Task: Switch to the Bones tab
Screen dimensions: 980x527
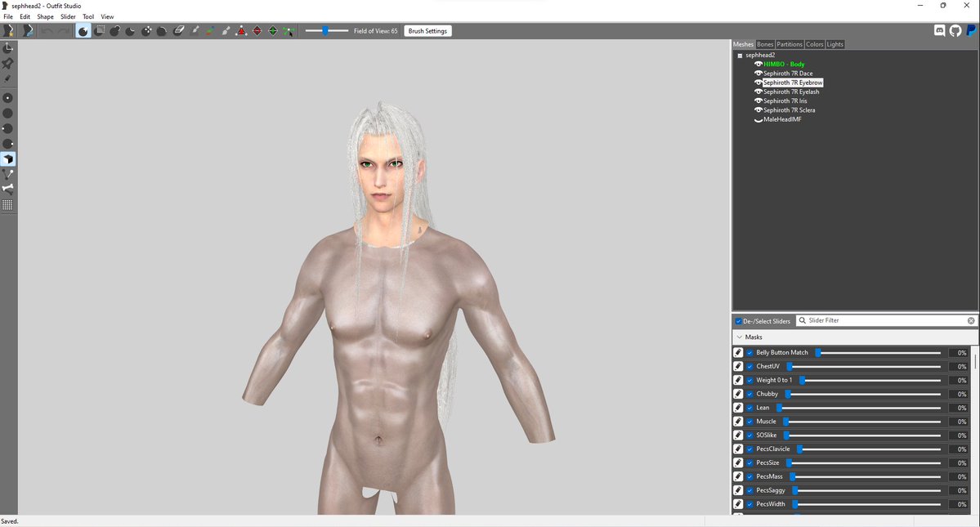Action: pyautogui.click(x=765, y=44)
